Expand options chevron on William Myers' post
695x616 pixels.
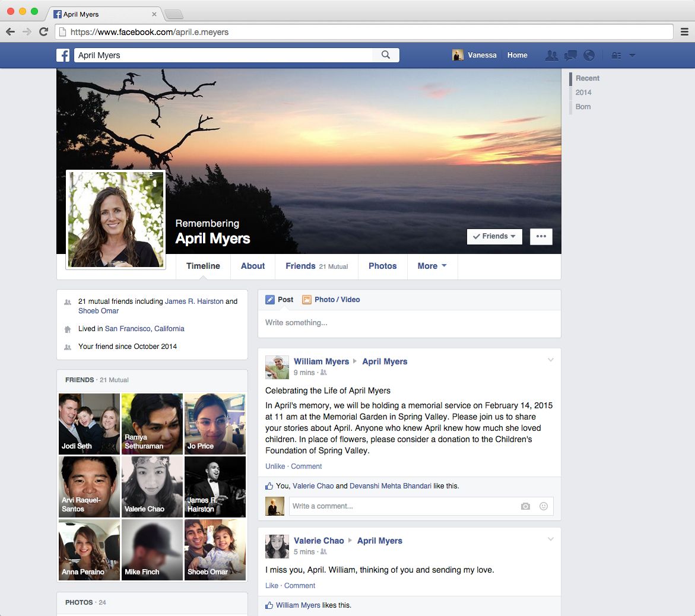(550, 360)
